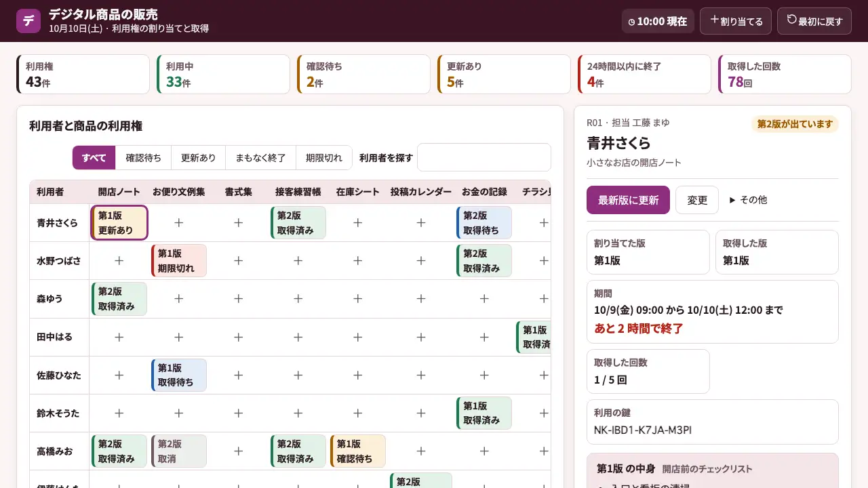Screen dimensions: 868x488
Task: Open 佐藤ひなた's 第1版 取得待ち cell
Action: (179, 375)
